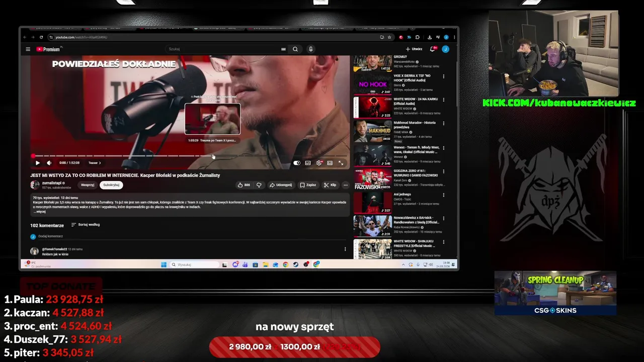This screenshot has width=644, height=362.
Task: Open the Sortuj według comments sort dropdown
Action: coord(86,225)
